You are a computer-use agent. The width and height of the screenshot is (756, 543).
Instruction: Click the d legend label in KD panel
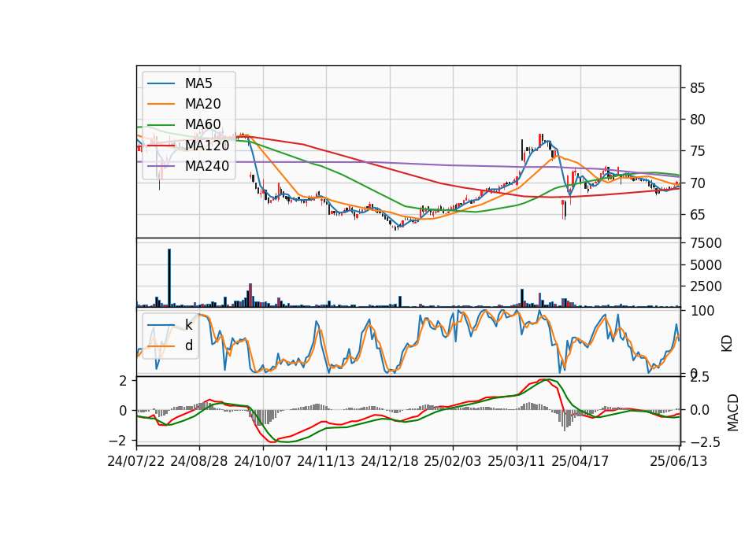click(x=188, y=345)
